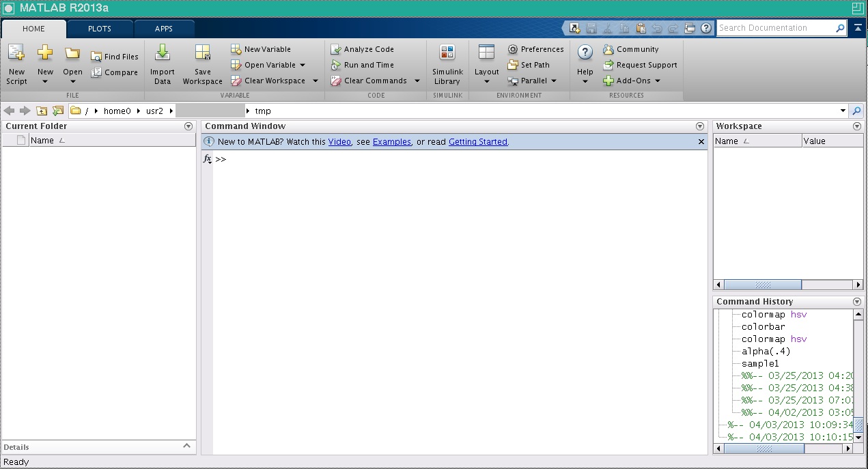Click the browse for folder icon

click(58, 111)
